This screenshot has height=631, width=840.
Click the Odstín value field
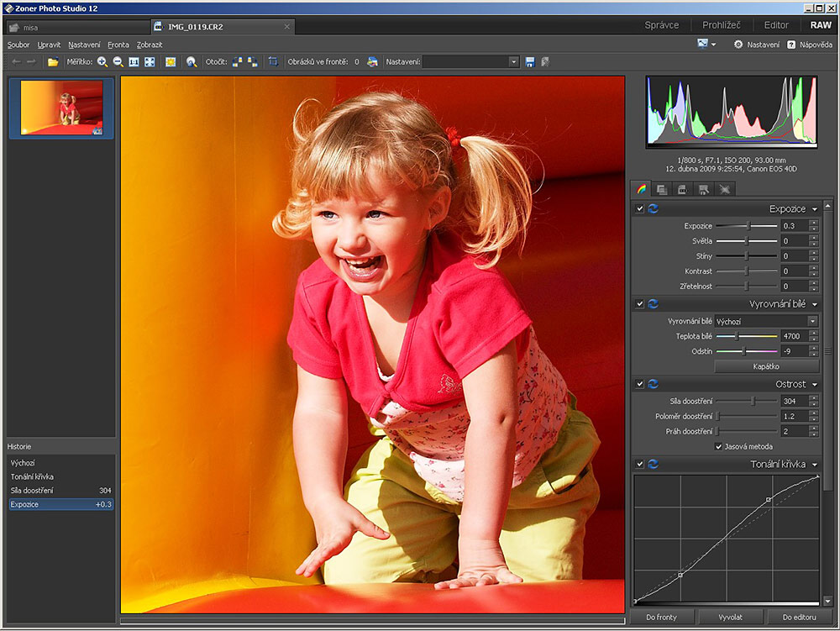(x=795, y=351)
